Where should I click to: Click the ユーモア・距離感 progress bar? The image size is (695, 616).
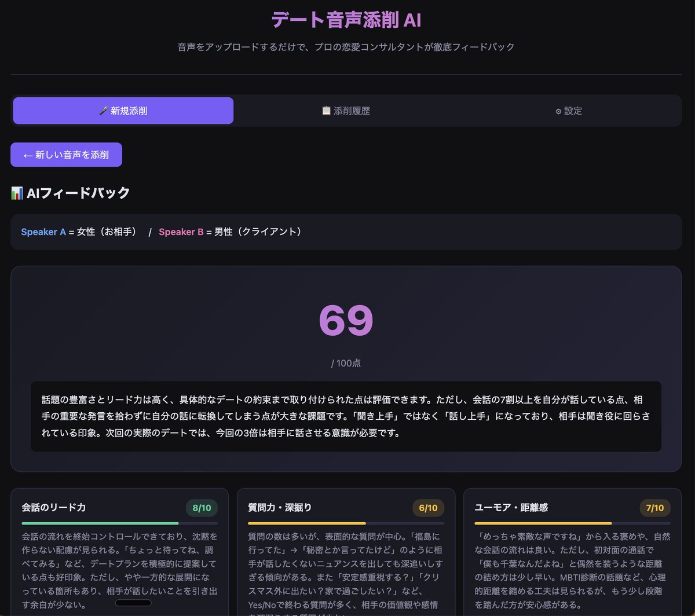click(572, 523)
